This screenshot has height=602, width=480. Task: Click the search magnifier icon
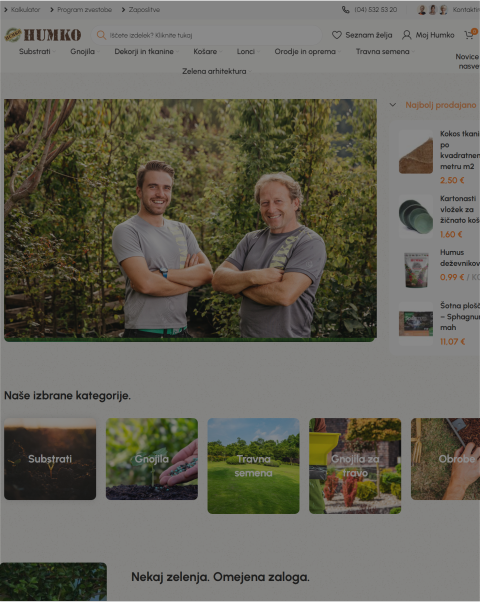(x=101, y=35)
